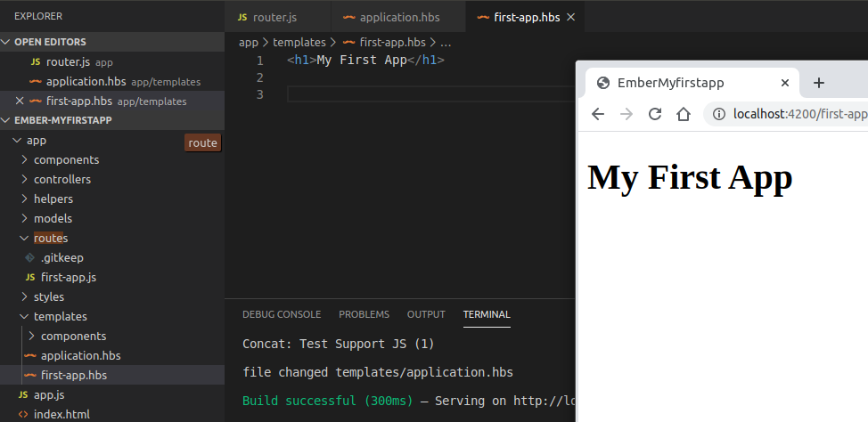This screenshot has width=868, height=422.
Task: Click the app breadcrumb segment
Action: pos(249,42)
